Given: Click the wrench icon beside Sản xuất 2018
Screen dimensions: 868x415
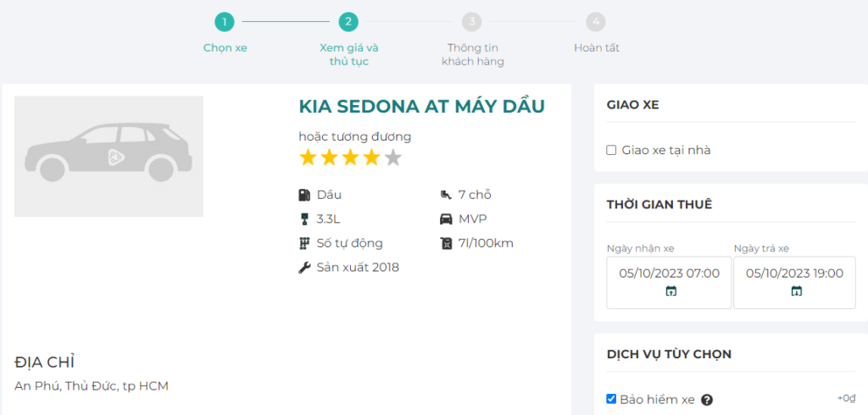Looking at the screenshot, I should point(304,268).
